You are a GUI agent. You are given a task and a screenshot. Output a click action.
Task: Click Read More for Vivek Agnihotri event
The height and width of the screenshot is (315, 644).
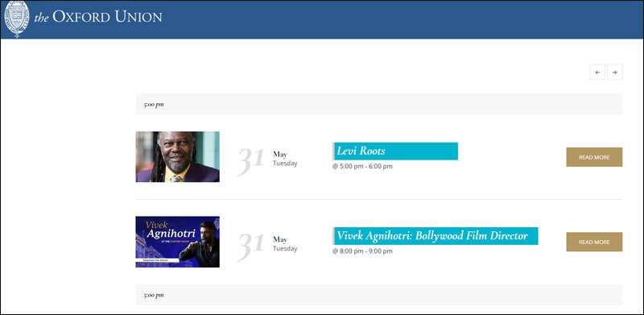click(x=594, y=242)
